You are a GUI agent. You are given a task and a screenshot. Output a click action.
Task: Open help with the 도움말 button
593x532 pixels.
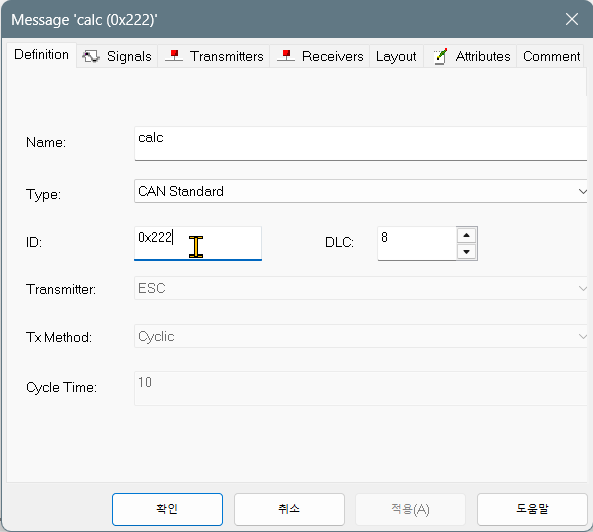(x=532, y=509)
